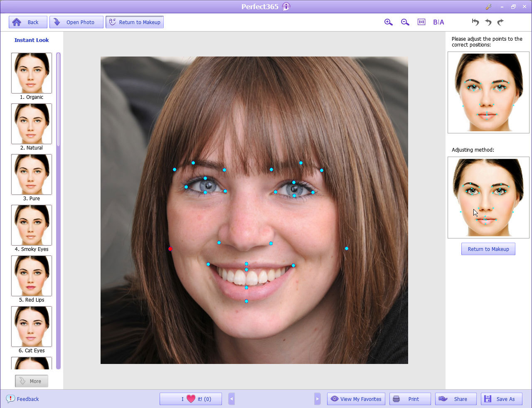Click the undo arrow icon

[488, 22]
